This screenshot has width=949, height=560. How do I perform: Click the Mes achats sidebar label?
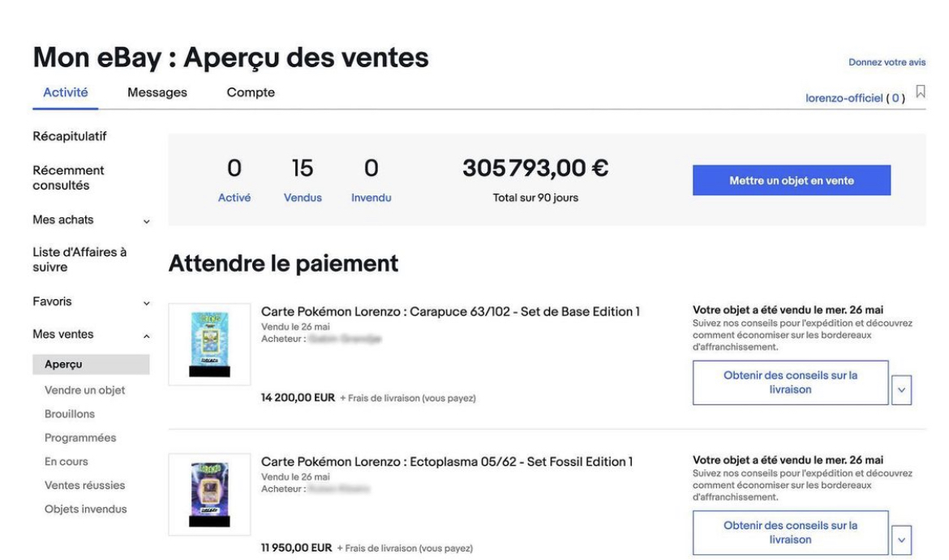pos(63,220)
